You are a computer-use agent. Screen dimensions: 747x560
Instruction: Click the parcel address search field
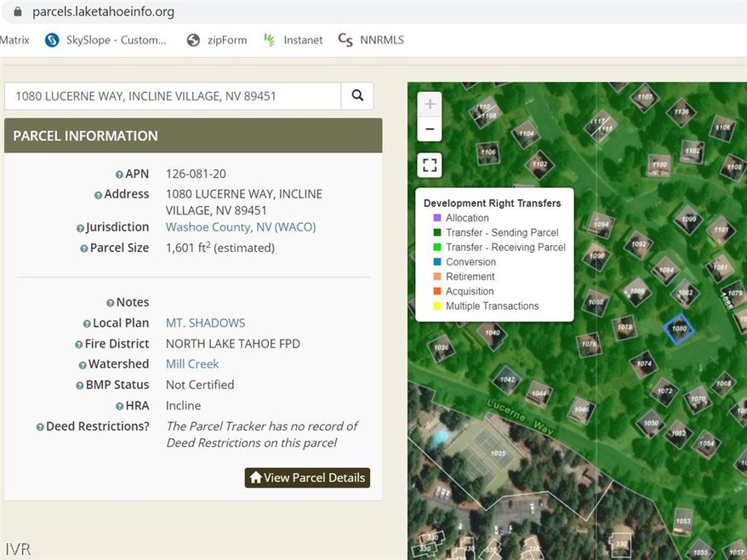[x=173, y=96]
